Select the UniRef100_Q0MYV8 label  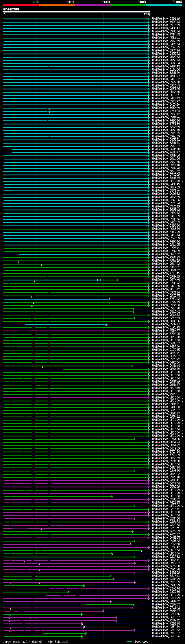166,366
